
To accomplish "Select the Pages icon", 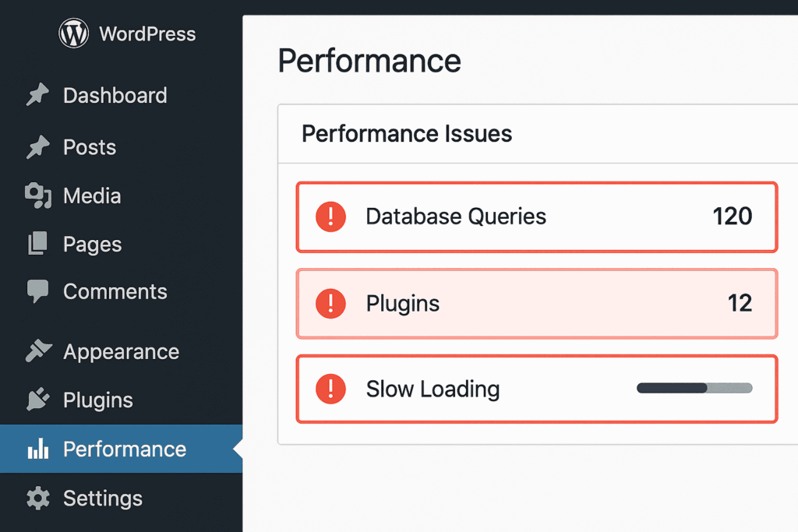I will [37, 244].
